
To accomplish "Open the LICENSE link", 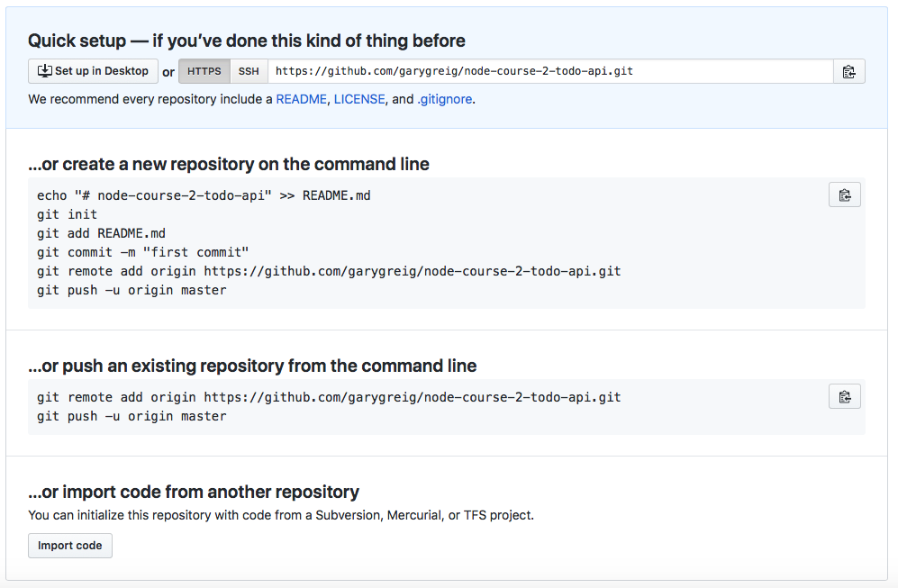I will [359, 99].
